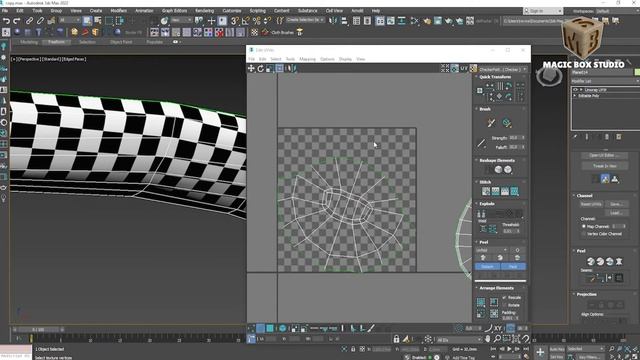Click the Quick Peel icon in Edit UVWs Peel rollout
This screenshot has width=640, height=360.
(483, 258)
